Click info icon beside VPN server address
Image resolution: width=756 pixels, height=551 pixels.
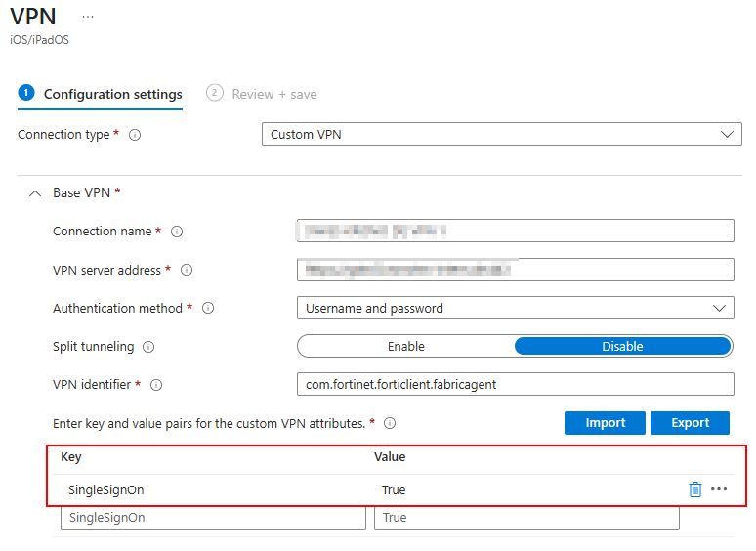(x=187, y=270)
